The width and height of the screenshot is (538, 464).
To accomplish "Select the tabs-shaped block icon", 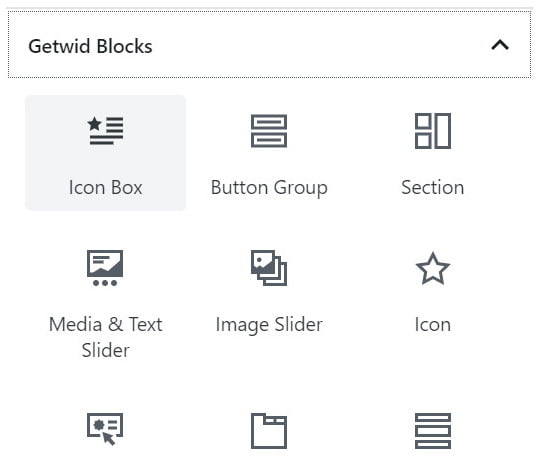I will pyautogui.click(x=269, y=431).
